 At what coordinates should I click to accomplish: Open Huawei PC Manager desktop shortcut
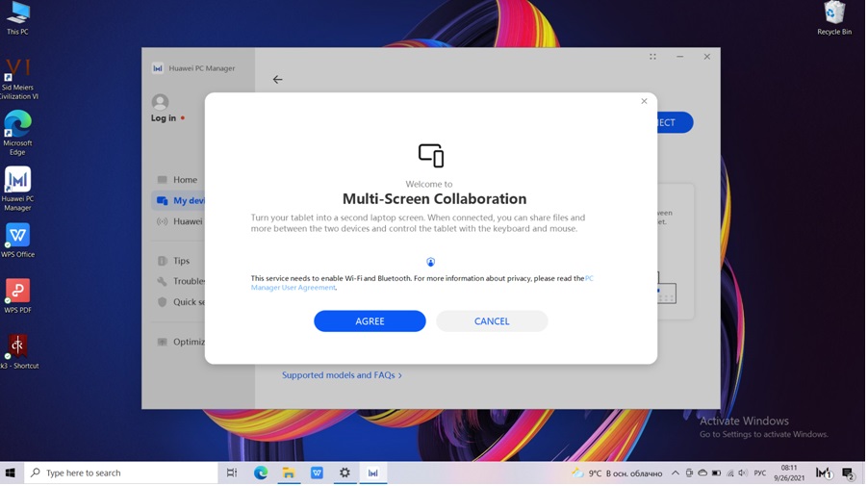17,186
